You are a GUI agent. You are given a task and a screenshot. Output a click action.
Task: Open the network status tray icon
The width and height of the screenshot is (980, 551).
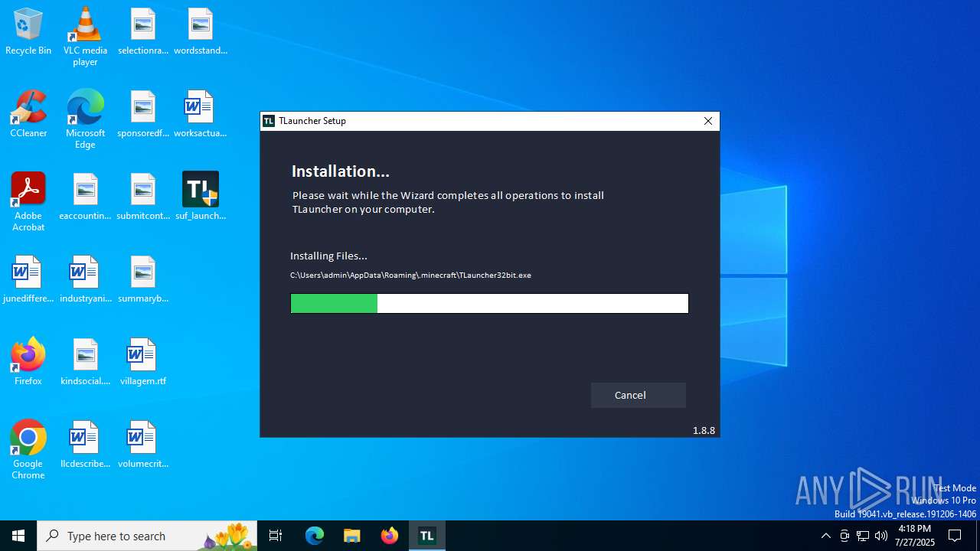click(863, 536)
